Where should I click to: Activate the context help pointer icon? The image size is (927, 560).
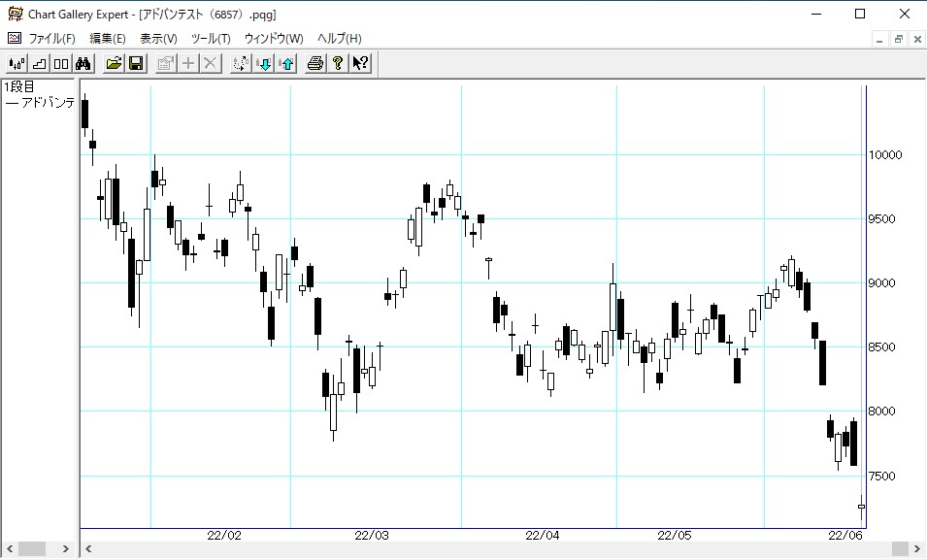coord(360,64)
